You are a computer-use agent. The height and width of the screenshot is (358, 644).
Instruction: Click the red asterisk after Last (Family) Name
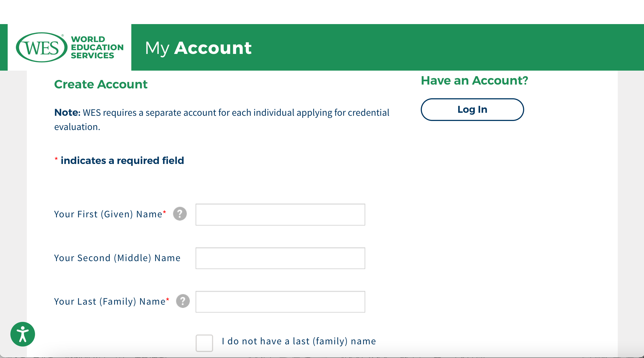click(x=168, y=299)
